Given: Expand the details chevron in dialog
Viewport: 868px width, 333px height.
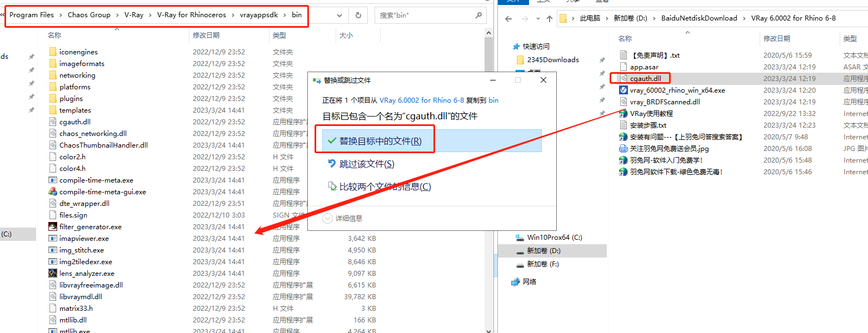Looking at the screenshot, I should click(328, 219).
